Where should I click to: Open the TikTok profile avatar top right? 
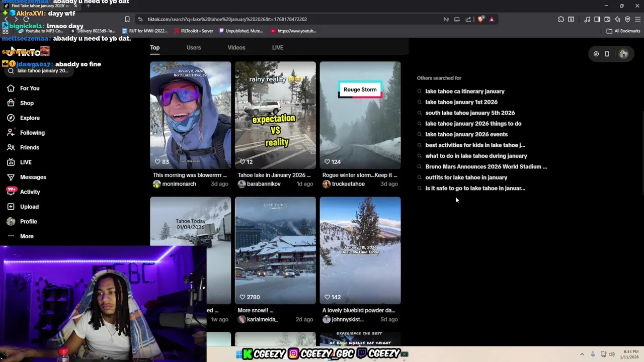point(623,54)
